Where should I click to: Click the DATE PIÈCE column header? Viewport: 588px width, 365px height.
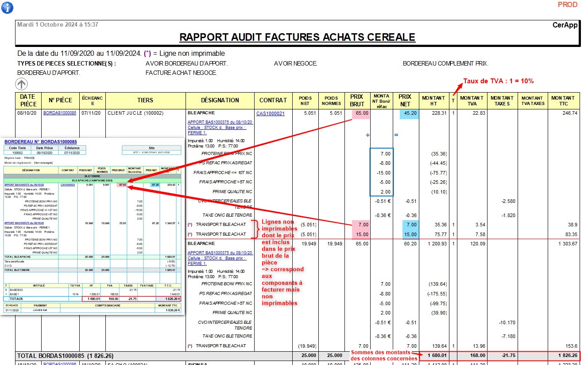(28, 101)
